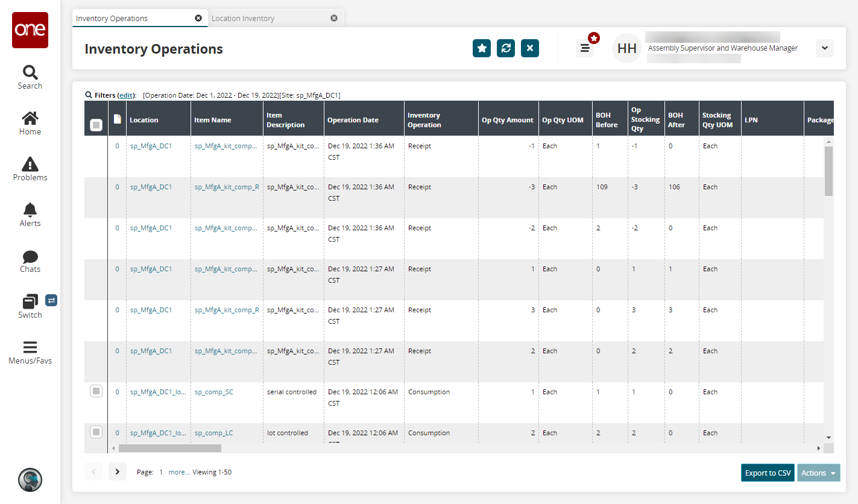This screenshot has height=504, width=858.
Task: Switch to the Location Inventory tab
Action: [242, 19]
